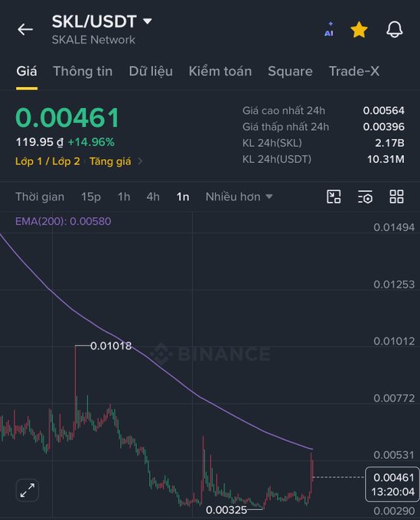The image size is (420, 520).
Task: Tap the EMA(200): 0.00580 indicator label
Action: [63, 221]
